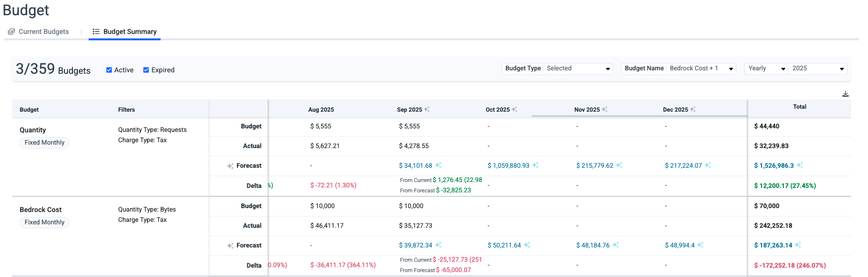Click Aug 2025 delta $ -72.21 (1.30%)
The image size is (868, 277).
pos(334,185)
